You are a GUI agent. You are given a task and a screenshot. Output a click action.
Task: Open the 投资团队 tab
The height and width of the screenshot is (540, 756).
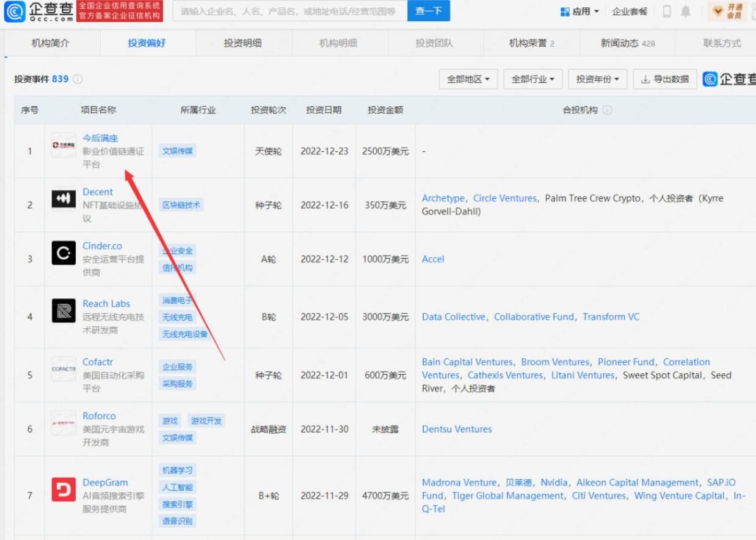[x=434, y=43]
